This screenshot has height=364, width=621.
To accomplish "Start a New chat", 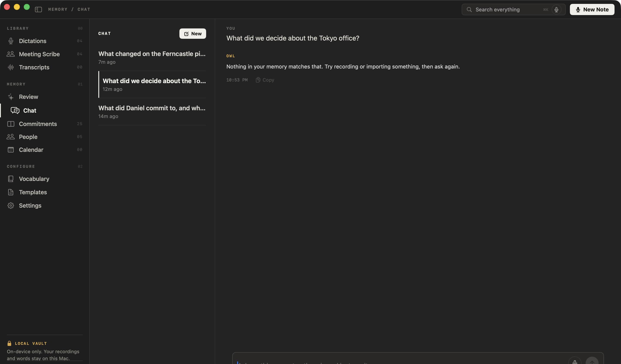I will pos(193,34).
